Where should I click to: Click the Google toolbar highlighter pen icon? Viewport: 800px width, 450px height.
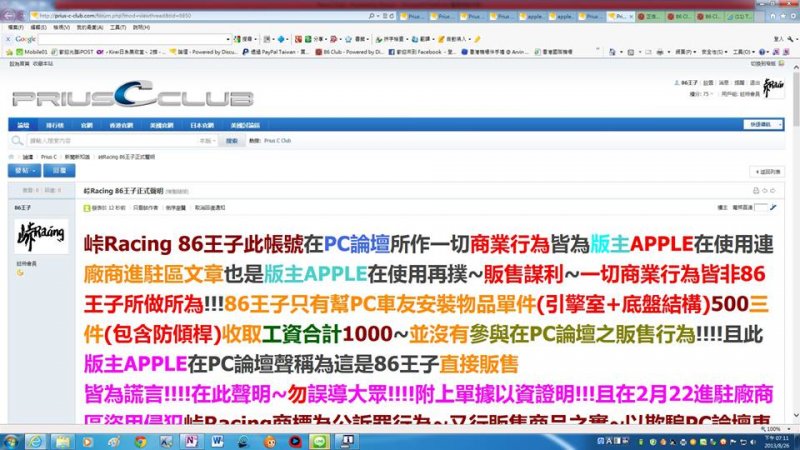click(x=477, y=39)
